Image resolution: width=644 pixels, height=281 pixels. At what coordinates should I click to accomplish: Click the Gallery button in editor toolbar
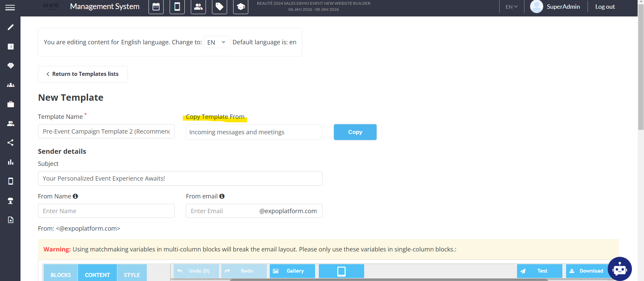[x=292, y=271]
